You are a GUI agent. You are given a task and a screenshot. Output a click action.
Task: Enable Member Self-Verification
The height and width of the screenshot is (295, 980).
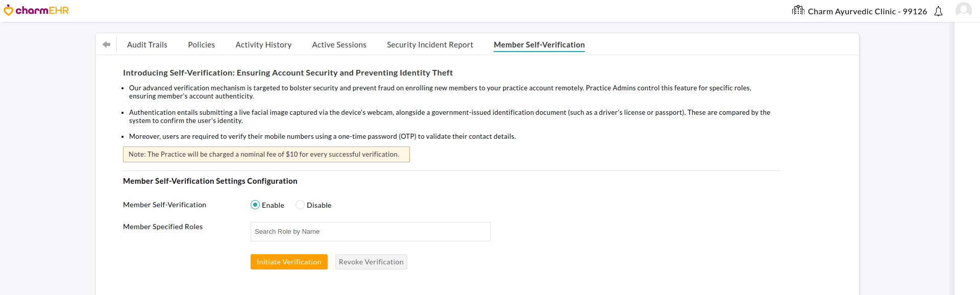(255, 205)
